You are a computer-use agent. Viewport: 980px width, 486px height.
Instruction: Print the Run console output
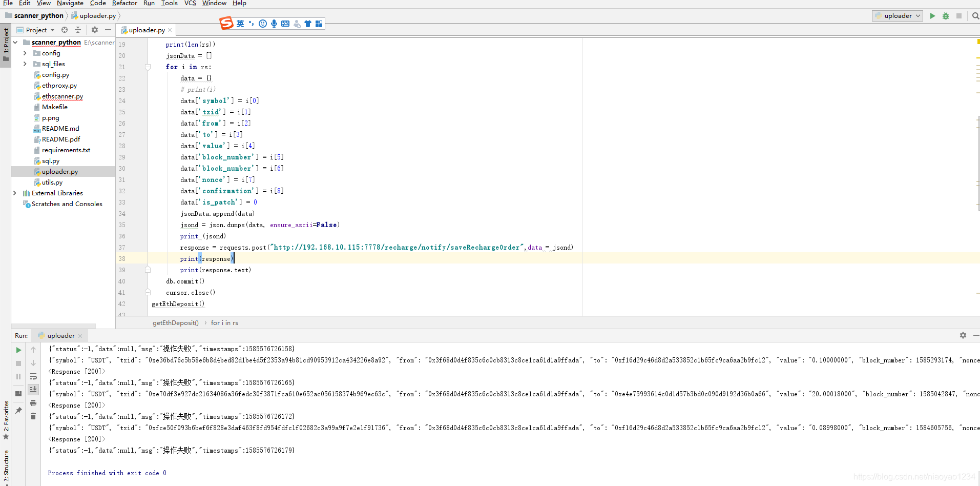(x=33, y=403)
